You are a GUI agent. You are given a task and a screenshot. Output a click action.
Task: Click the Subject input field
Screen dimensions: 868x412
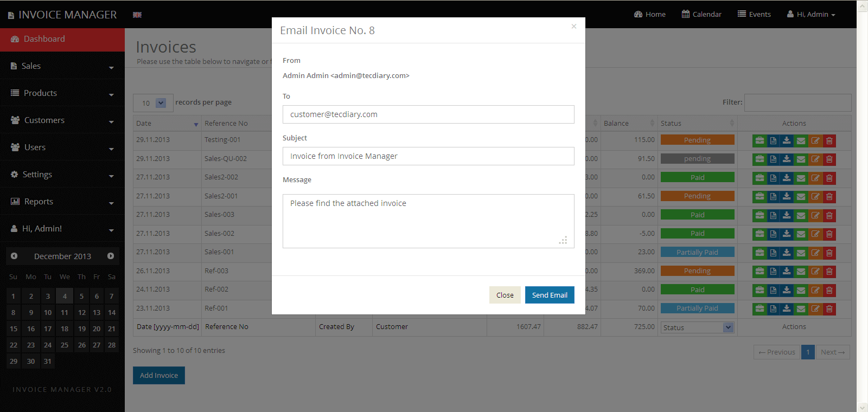coord(429,156)
